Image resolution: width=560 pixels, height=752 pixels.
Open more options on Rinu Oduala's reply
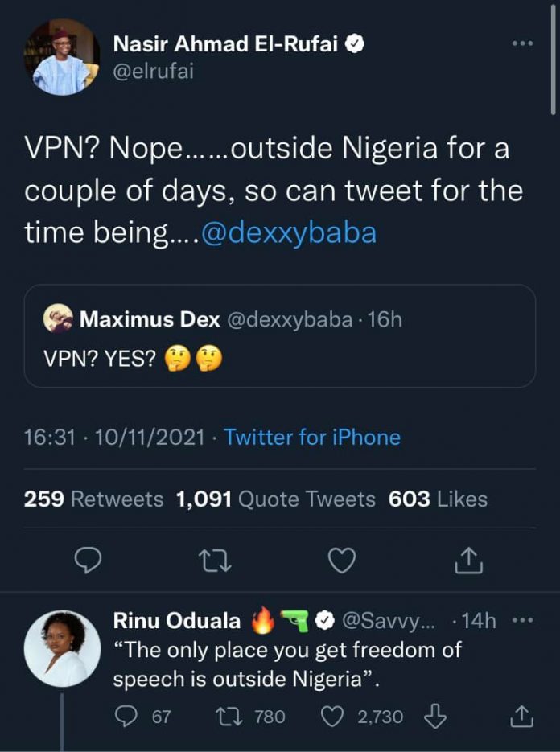click(x=523, y=620)
